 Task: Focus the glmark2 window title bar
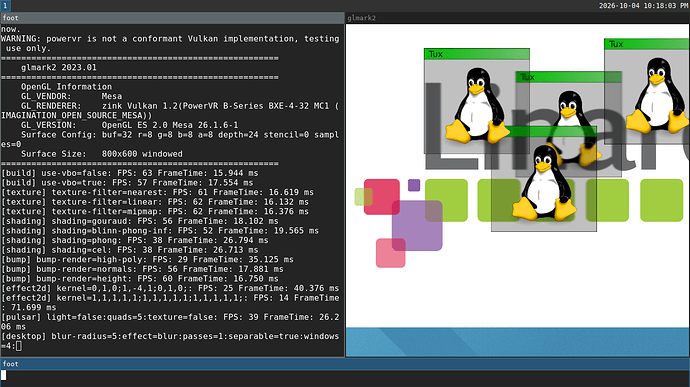click(518, 18)
